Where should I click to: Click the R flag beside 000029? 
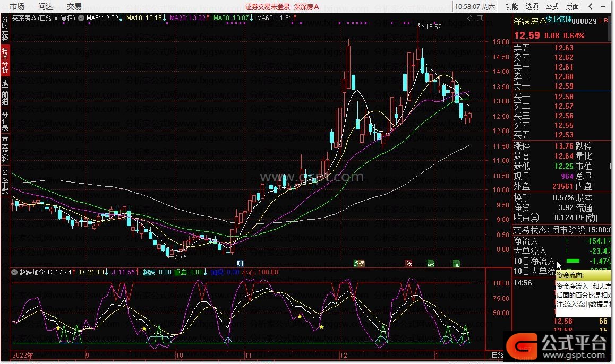coord(607,20)
